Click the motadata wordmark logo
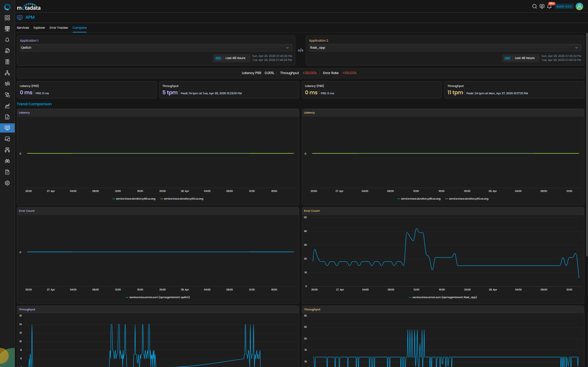 coord(29,7)
